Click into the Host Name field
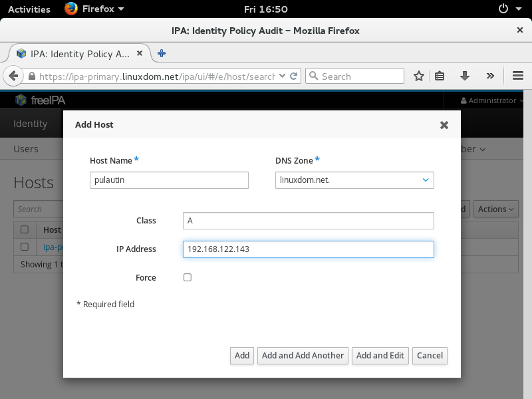532x399 pixels. click(x=169, y=180)
